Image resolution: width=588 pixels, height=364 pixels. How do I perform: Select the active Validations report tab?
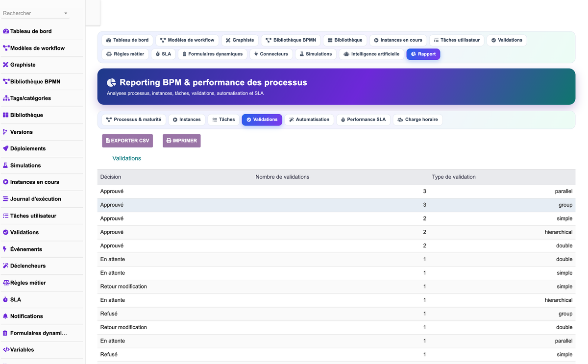coord(262,120)
